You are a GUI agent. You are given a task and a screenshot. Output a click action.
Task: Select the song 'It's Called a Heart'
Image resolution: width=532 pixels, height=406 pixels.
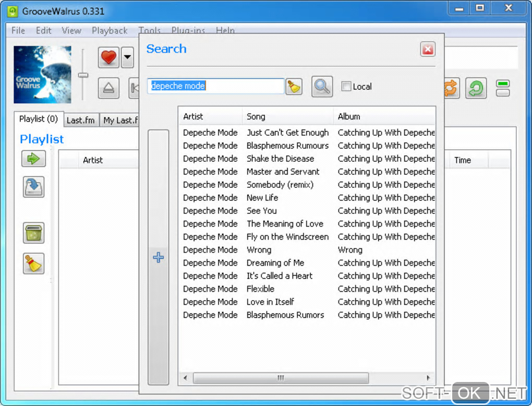[x=280, y=276]
